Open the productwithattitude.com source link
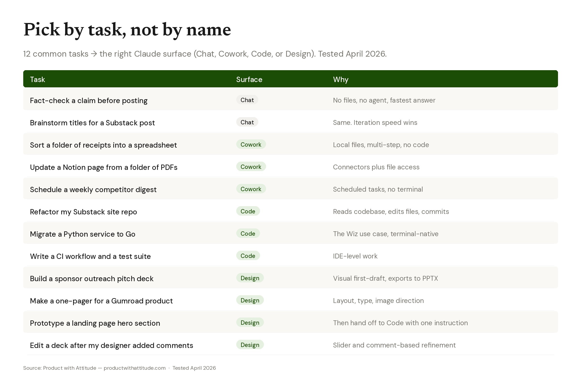 coord(135,368)
